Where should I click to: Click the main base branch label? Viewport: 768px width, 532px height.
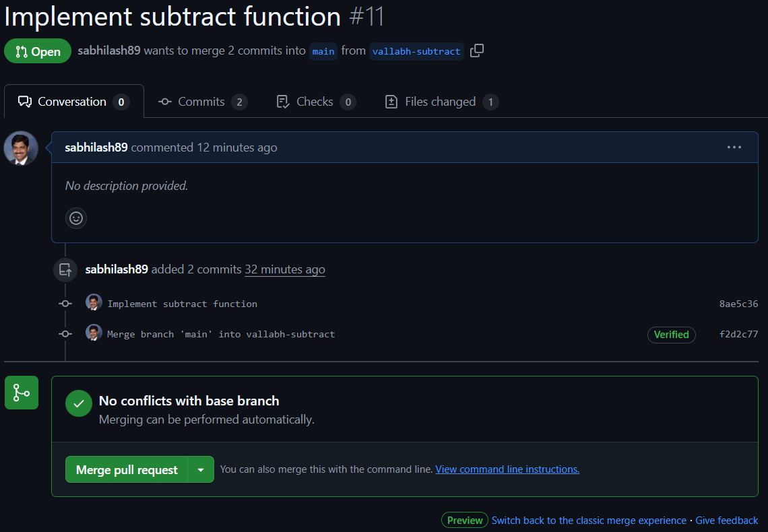[323, 52]
